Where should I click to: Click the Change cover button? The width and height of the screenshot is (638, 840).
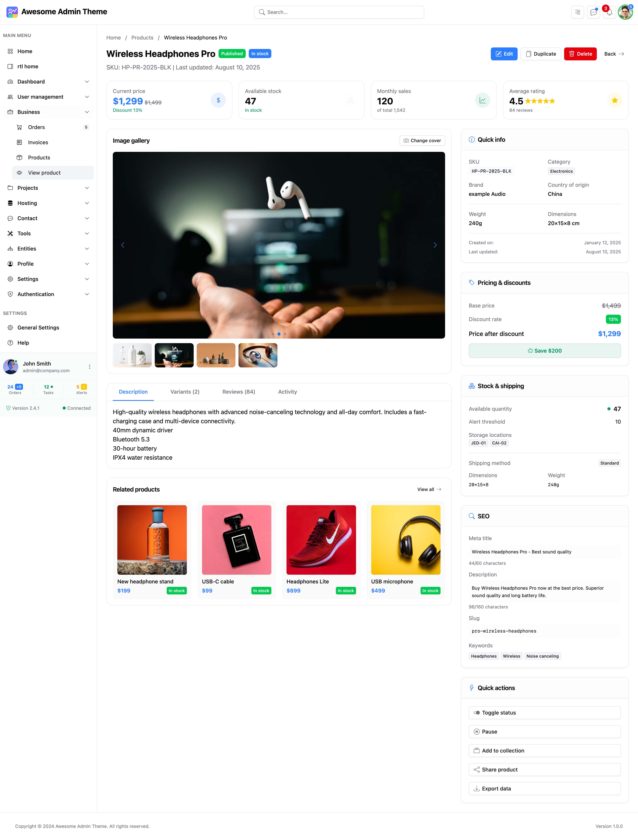coord(422,140)
